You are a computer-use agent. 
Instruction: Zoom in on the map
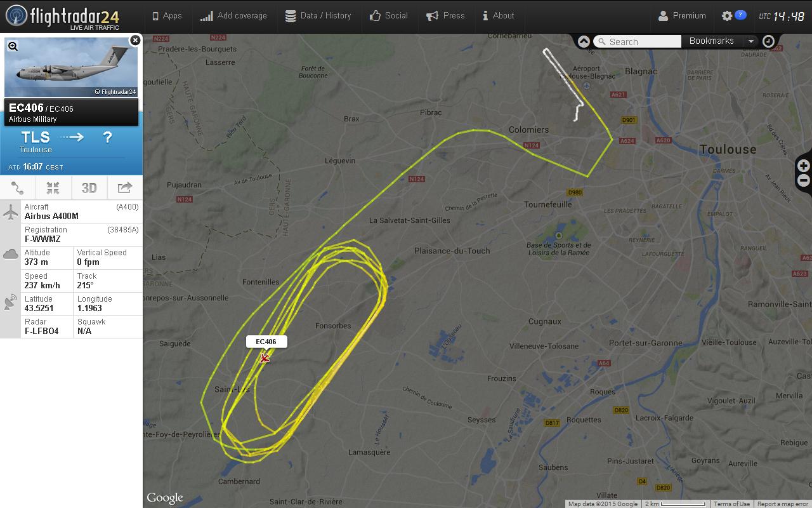pyautogui.click(x=803, y=166)
